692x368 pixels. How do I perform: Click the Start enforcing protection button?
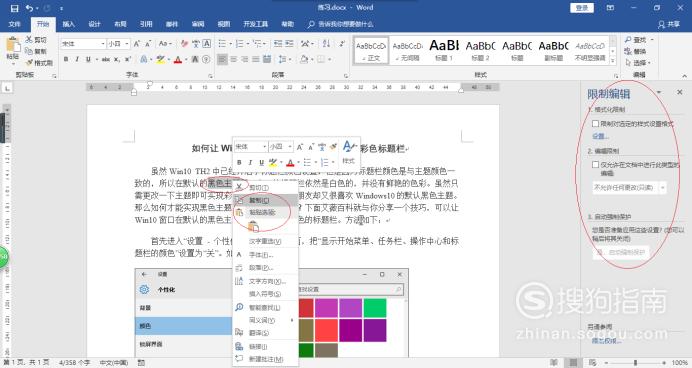pos(621,252)
